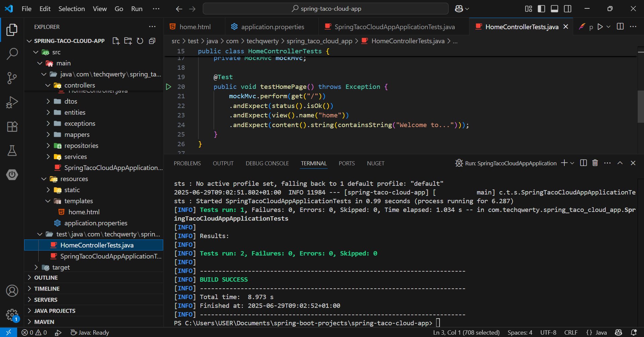
Task: Open home.html in the templates folder
Action: point(84,212)
